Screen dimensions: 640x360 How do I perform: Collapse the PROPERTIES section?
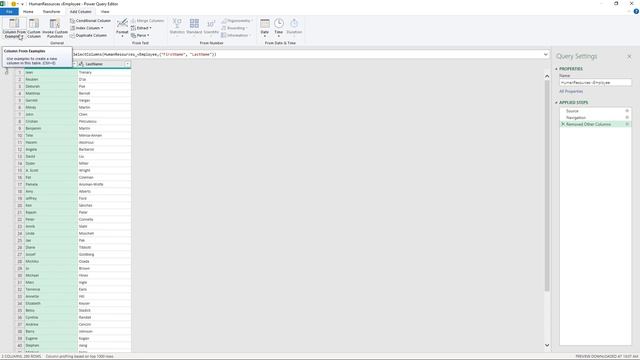tap(556, 69)
